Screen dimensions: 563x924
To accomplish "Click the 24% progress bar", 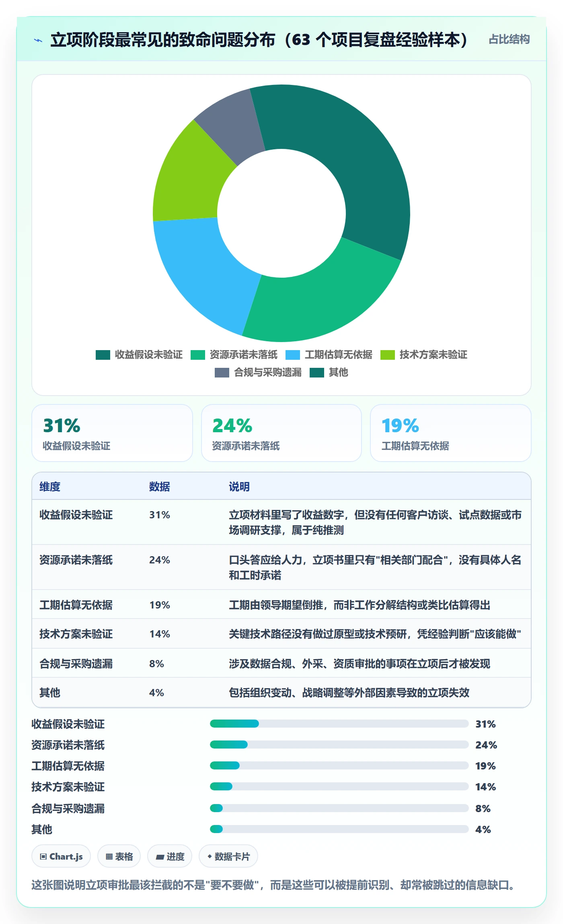I will pyautogui.click(x=339, y=745).
